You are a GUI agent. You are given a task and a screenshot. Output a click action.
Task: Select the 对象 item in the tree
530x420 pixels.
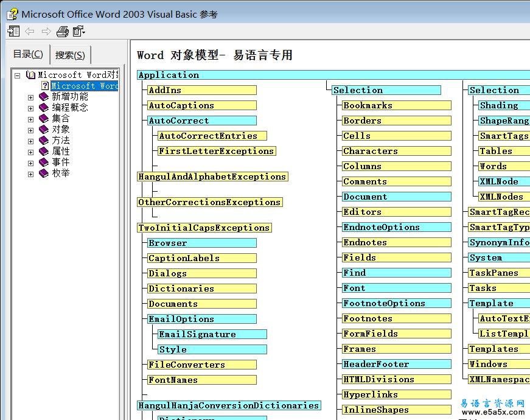click(x=60, y=130)
